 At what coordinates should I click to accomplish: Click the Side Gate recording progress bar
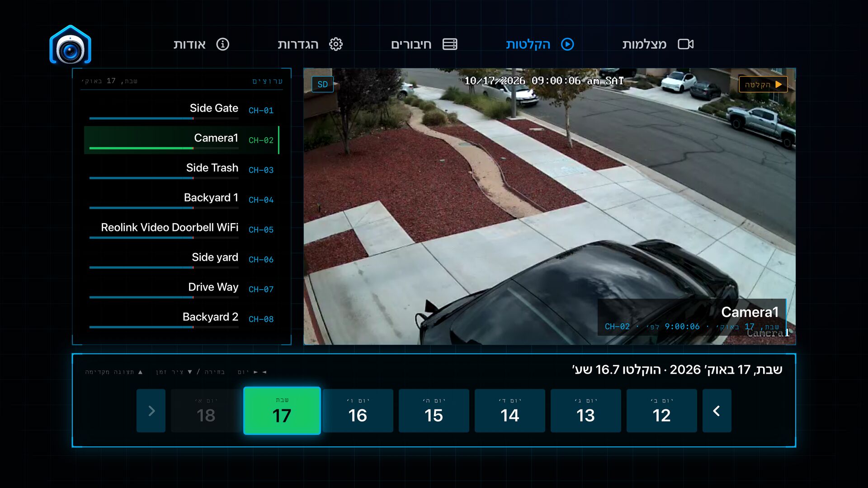coord(164,118)
